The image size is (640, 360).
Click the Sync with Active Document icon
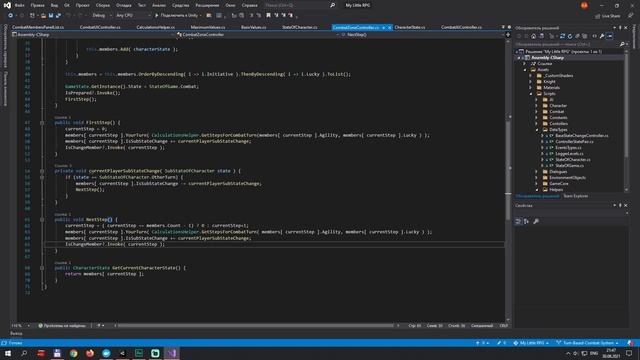tap(562, 36)
